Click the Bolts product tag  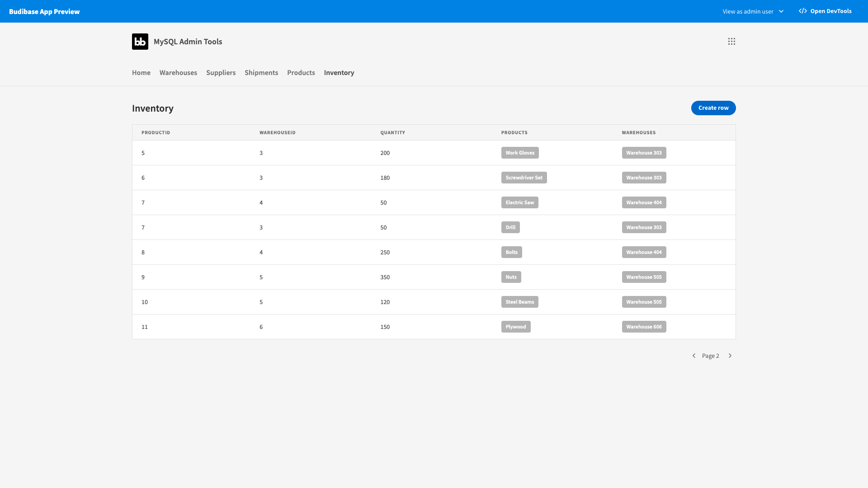point(512,252)
